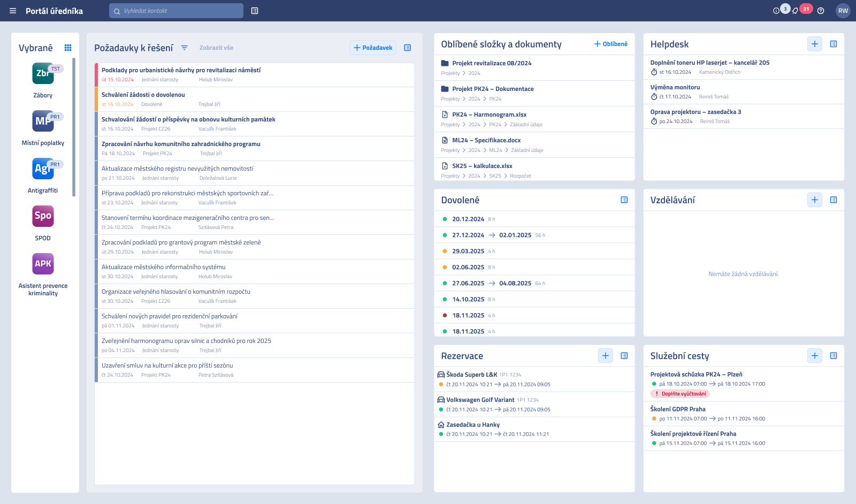Open Aktualizace městského registru nevyužitých nemovitostí
856x504 pixels.
(x=255, y=173)
